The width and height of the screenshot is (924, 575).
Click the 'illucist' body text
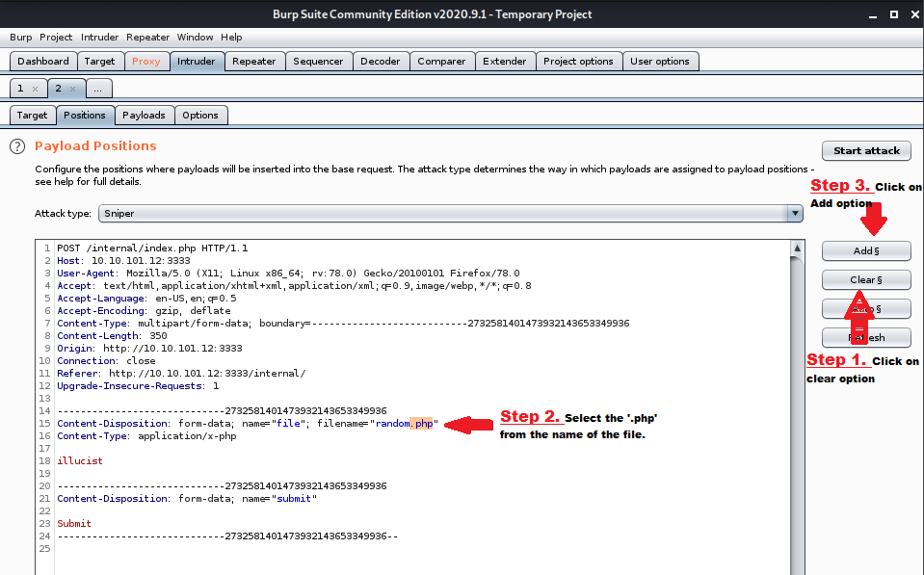pos(80,460)
